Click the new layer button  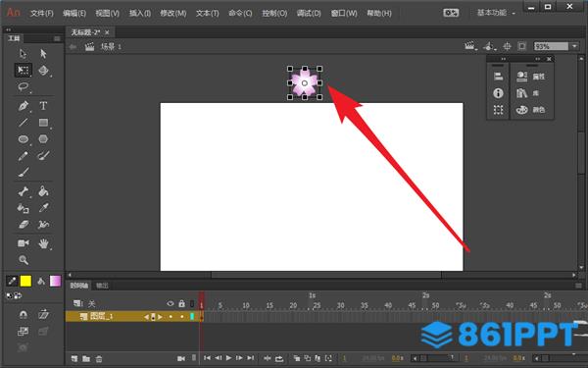point(74,359)
